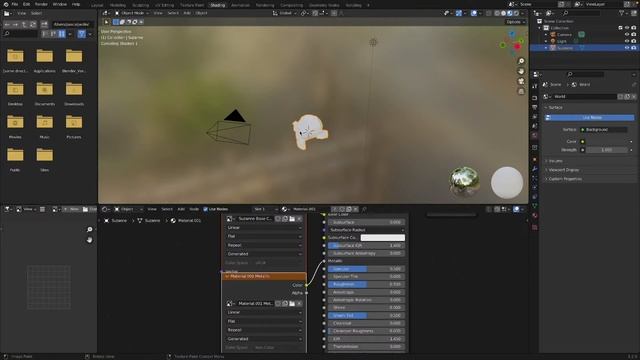Click the file browser back arrow
The image size is (640, 360).
click(x=7, y=24)
